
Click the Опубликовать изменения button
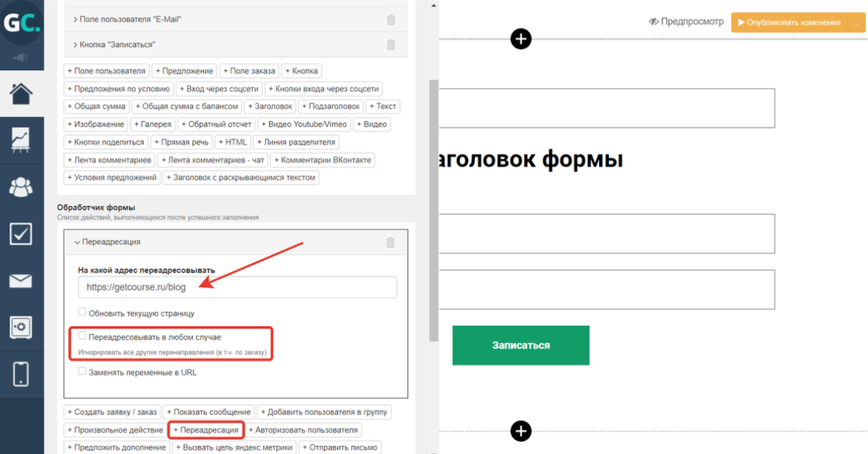coord(788,22)
